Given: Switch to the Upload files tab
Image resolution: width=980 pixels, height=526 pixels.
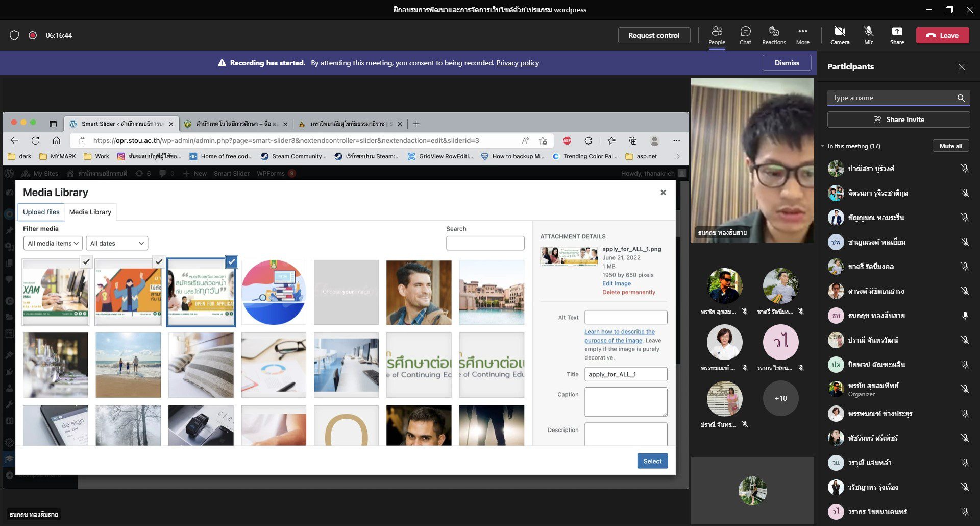Looking at the screenshot, I should pos(41,212).
